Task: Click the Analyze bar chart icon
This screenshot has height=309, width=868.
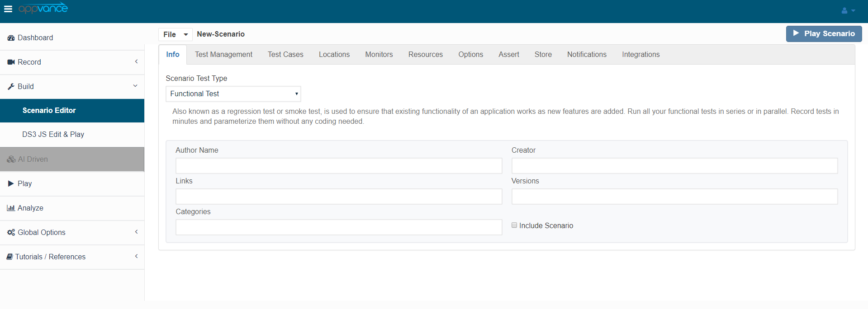Action: (x=11, y=208)
